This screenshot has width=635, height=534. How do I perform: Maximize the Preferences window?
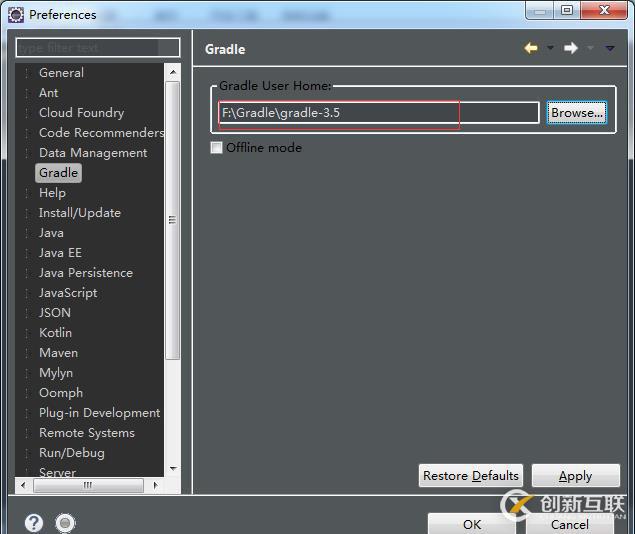[567, 10]
